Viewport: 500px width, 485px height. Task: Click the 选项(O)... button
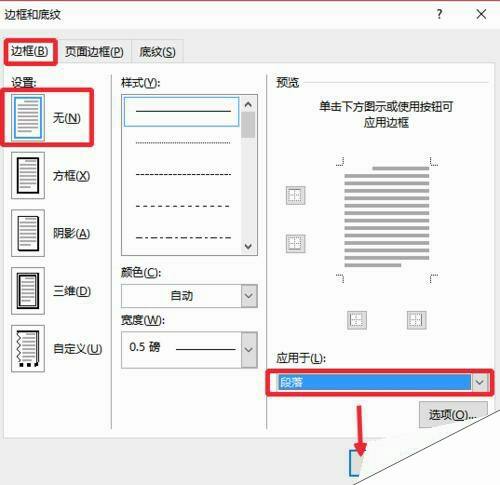tap(453, 415)
